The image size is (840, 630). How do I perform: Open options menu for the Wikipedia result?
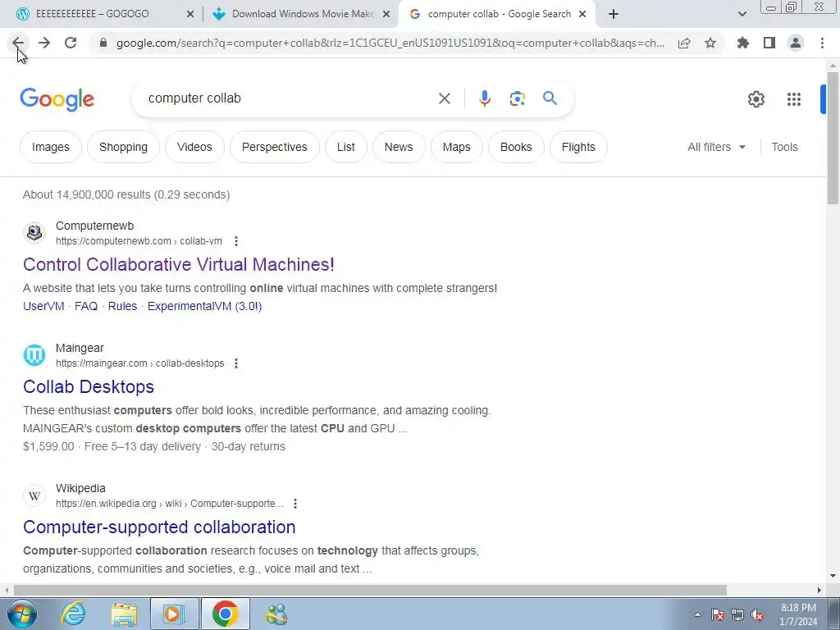(295, 504)
